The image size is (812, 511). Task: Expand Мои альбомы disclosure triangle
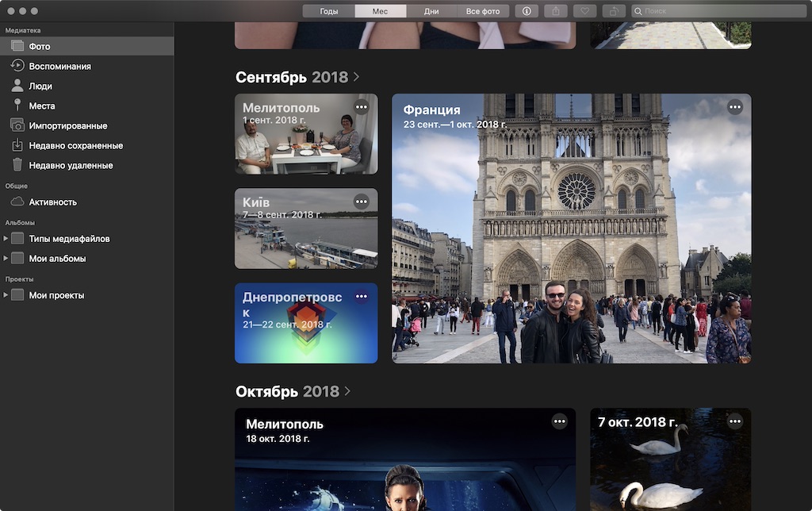(x=6, y=258)
